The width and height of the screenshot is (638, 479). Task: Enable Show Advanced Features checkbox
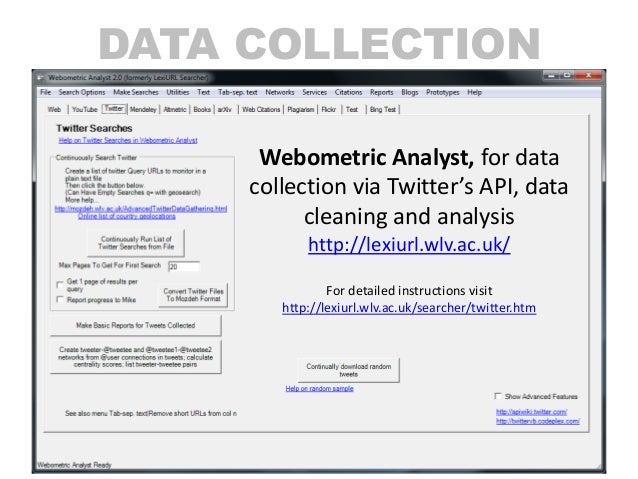click(x=498, y=396)
